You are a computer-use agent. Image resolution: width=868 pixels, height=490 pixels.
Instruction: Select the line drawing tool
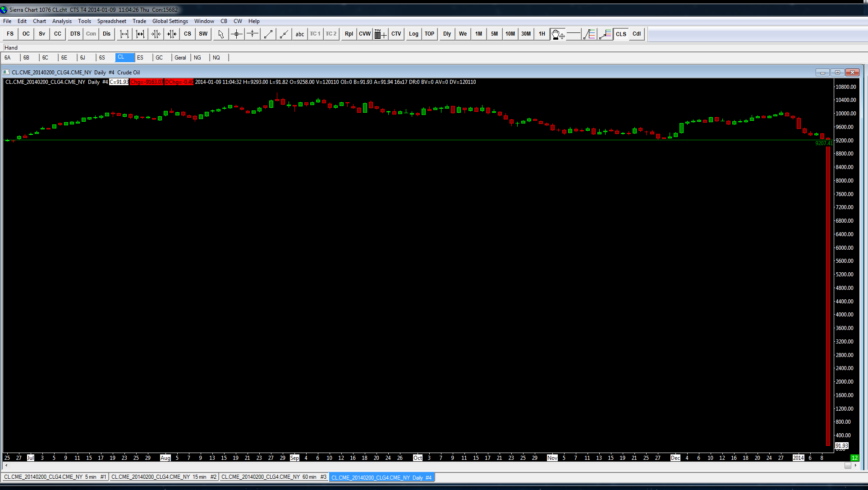(x=268, y=34)
